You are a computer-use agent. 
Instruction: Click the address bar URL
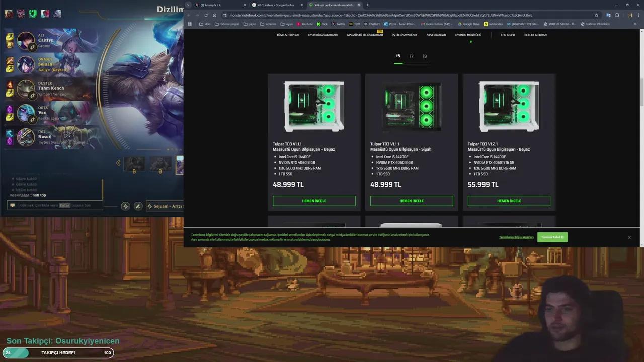point(381,15)
